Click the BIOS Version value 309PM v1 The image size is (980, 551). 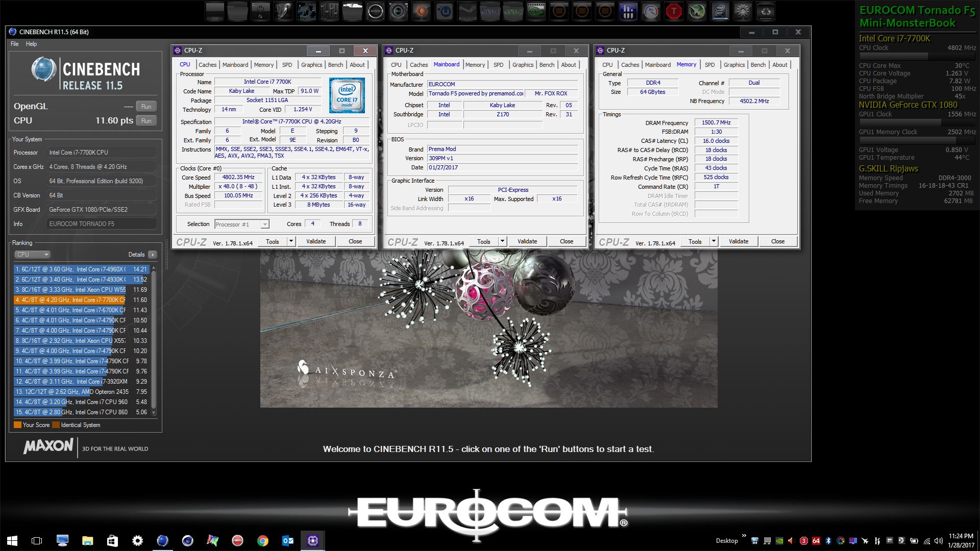pos(502,158)
